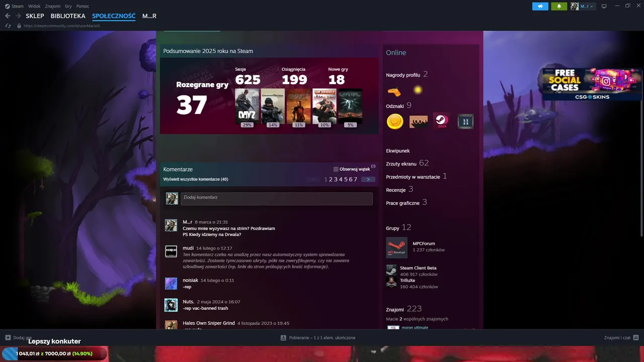Switch to Big Picture mode monitor icon
644x362 pixels.
[x=604, y=6]
